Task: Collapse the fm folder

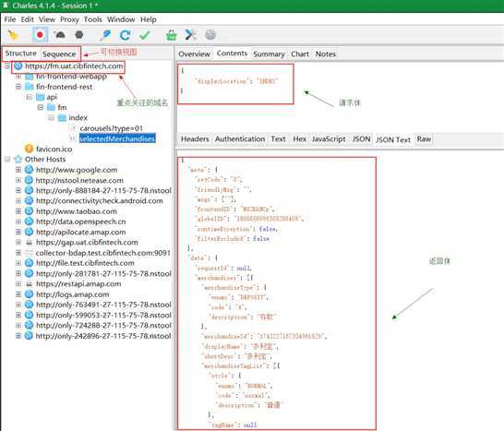Action: pos(41,107)
